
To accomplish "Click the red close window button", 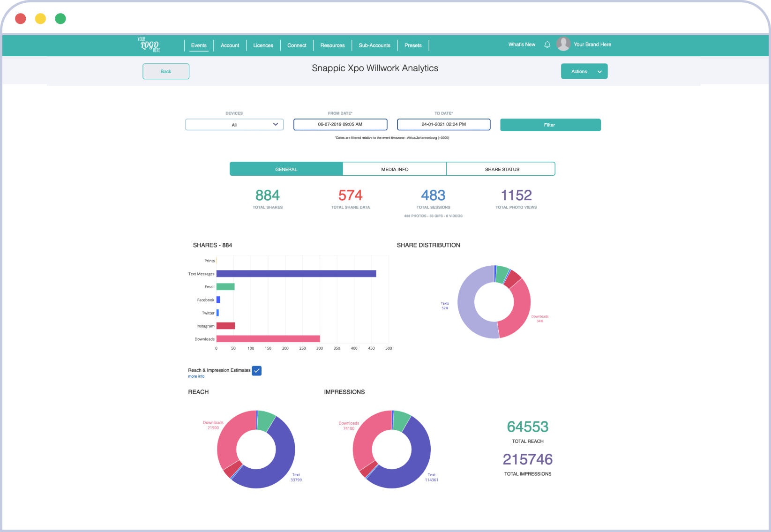I will pyautogui.click(x=21, y=19).
